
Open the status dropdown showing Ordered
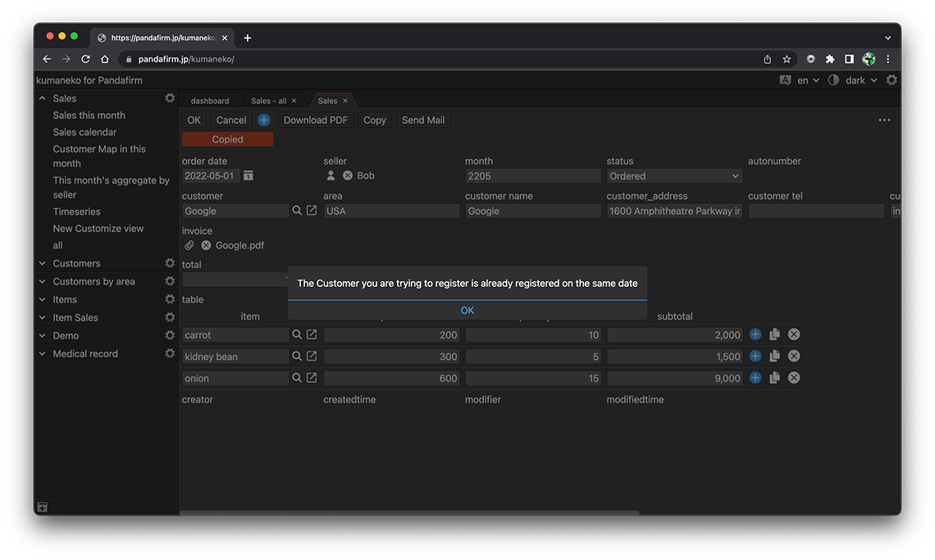coord(674,175)
